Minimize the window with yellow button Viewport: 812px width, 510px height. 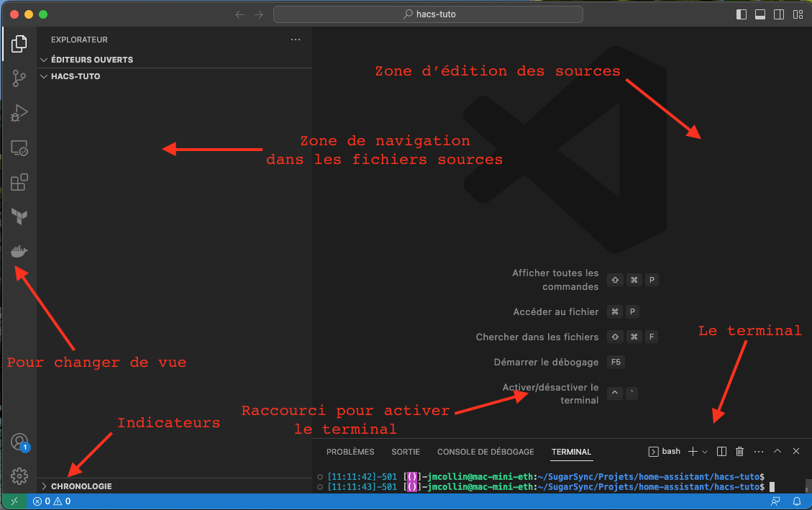click(x=29, y=14)
